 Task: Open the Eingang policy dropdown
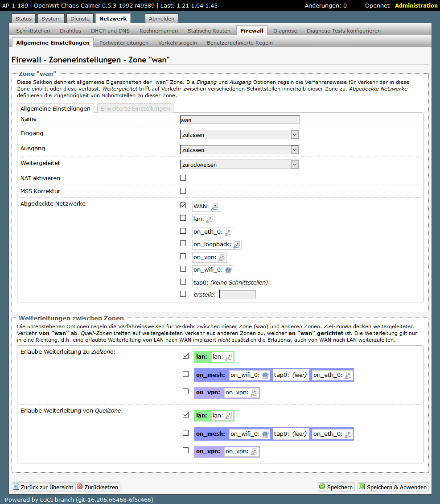(239, 135)
